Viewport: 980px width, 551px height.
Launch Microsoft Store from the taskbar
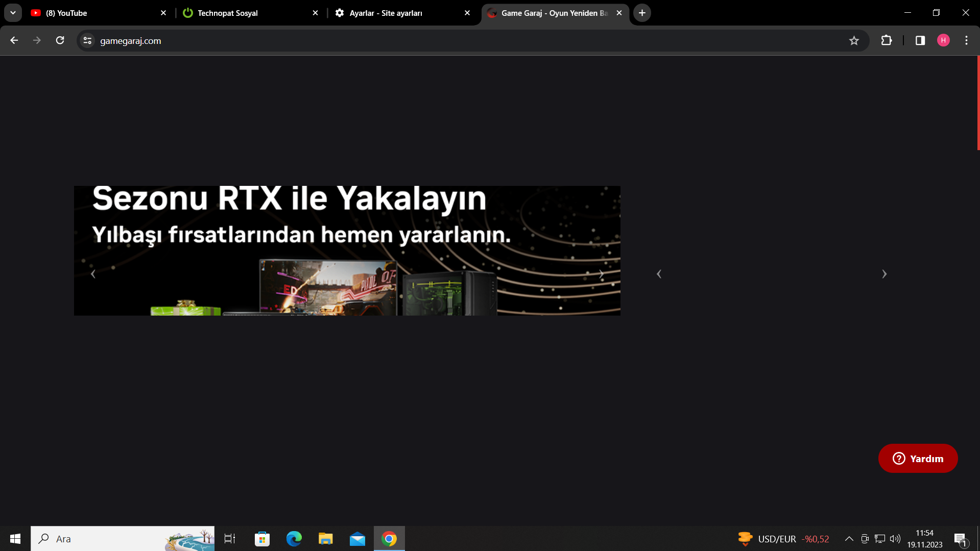pos(262,539)
